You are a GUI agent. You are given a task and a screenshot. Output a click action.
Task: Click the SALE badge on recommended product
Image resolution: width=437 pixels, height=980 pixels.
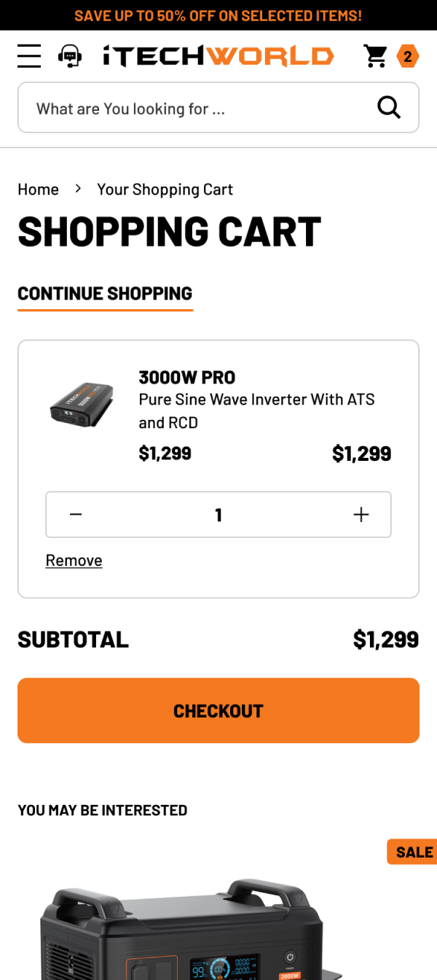(x=413, y=852)
